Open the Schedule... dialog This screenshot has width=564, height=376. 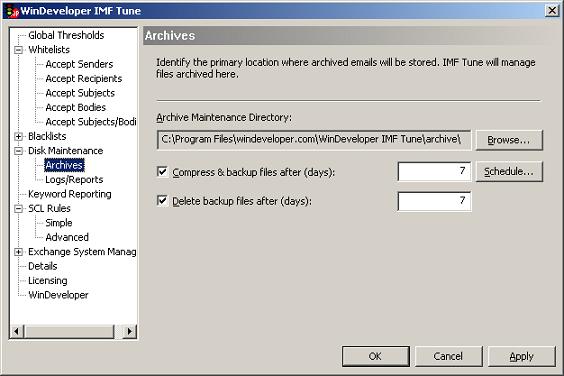509,172
